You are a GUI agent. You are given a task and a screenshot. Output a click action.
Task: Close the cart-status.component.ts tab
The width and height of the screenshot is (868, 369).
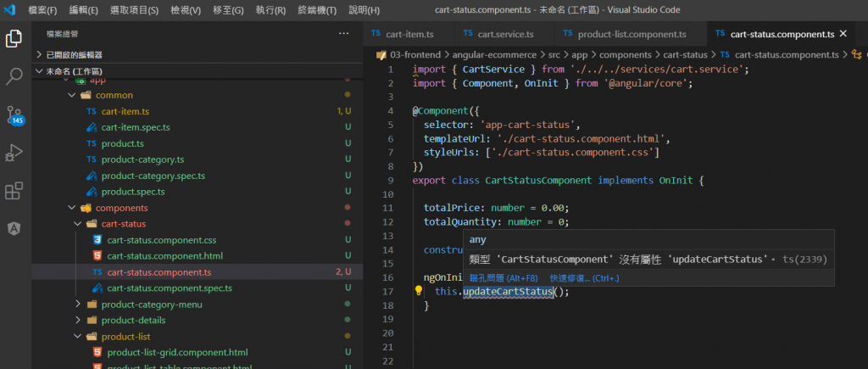pyautogui.click(x=843, y=34)
